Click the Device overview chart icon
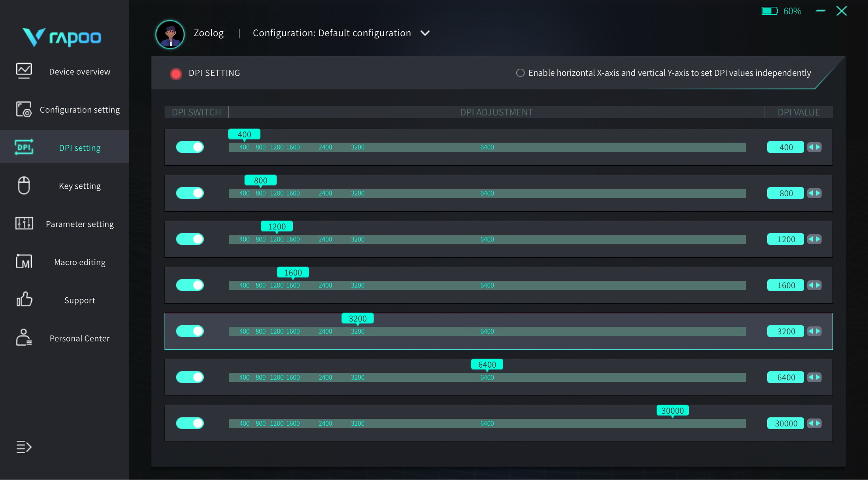Viewport: 868px width, 480px height. coord(24,71)
